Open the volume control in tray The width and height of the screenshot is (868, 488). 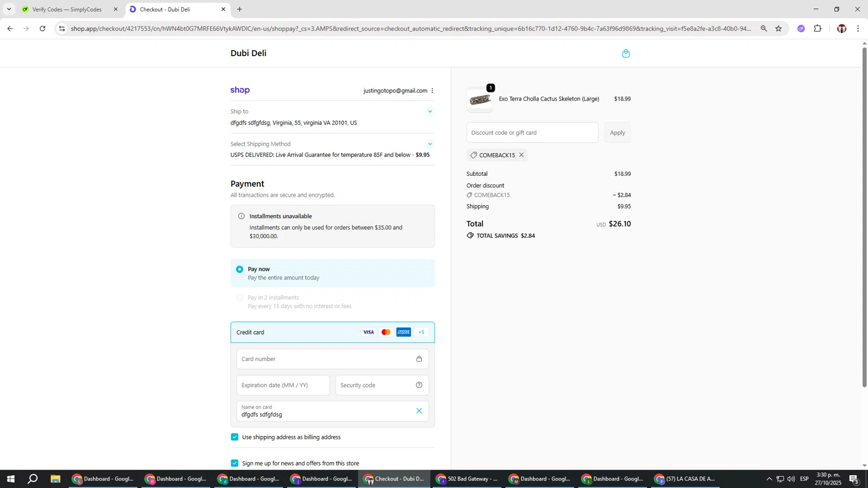791,479
